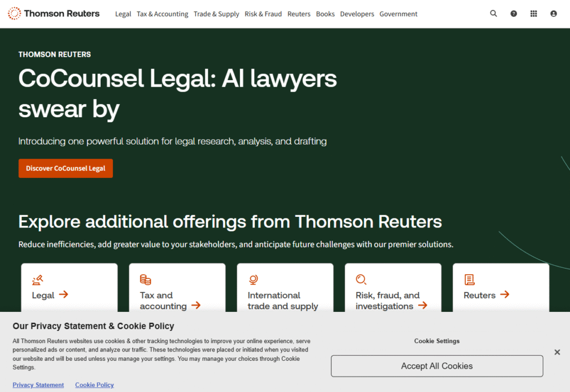Image resolution: width=570 pixels, height=392 pixels.
Task: Click the 'CoCounsel Legal: AI lawyers swear by' headline
Action: tap(178, 93)
